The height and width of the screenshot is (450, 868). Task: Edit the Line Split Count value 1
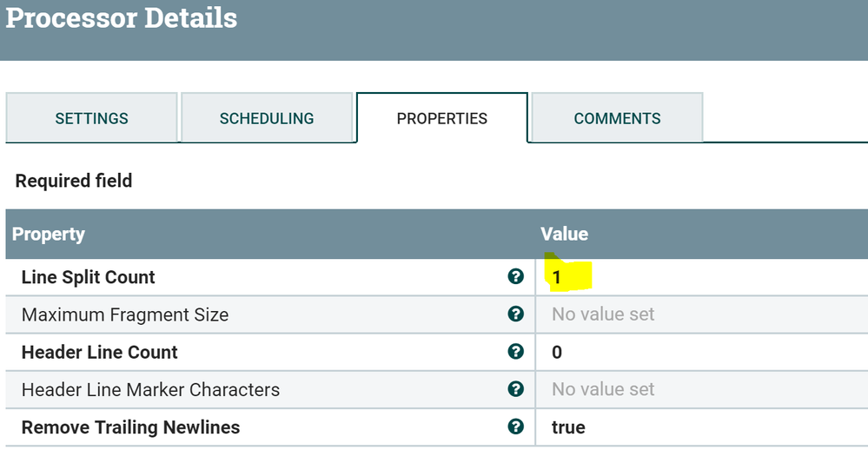tap(557, 278)
